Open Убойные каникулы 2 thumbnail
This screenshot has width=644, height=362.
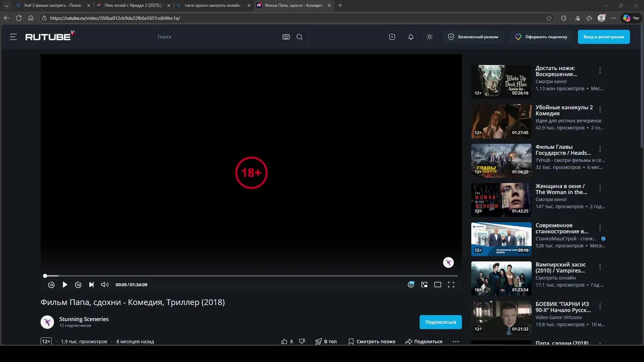pyautogui.click(x=501, y=121)
